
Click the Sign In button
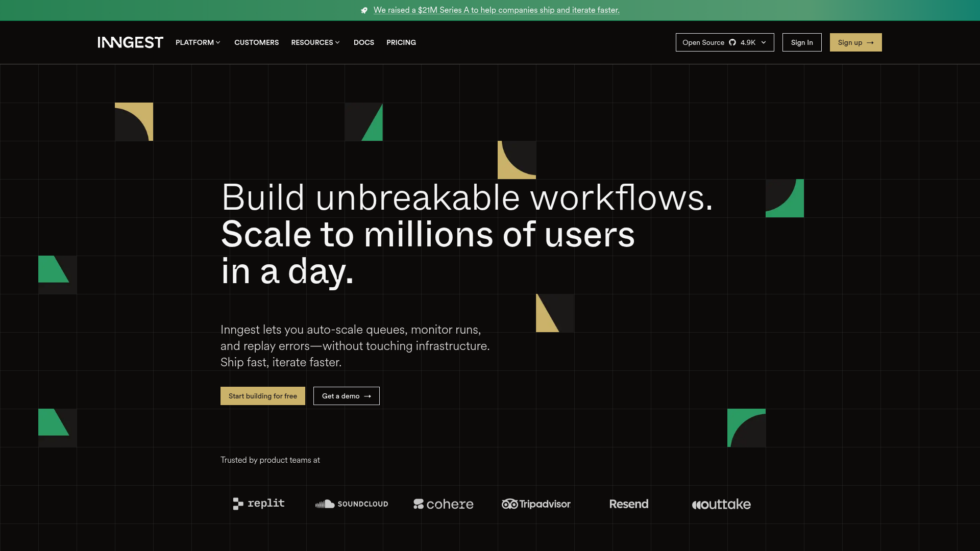801,42
